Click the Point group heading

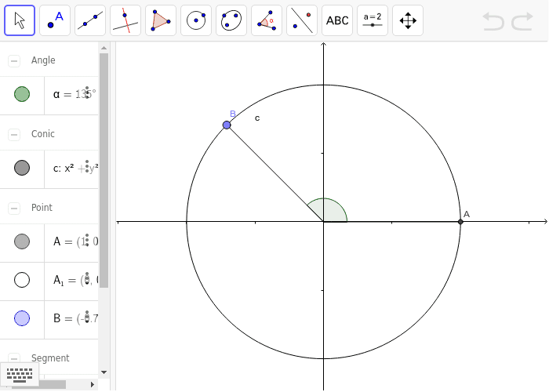(x=42, y=208)
